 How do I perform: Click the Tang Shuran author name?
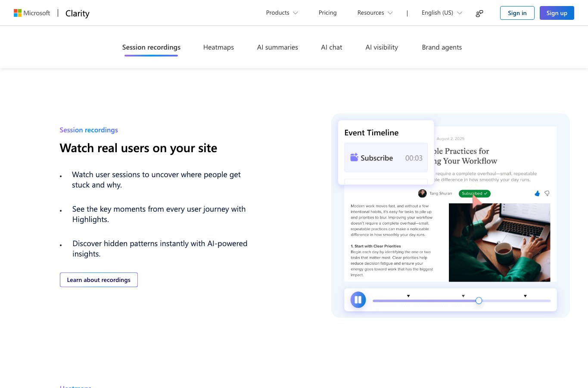click(441, 194)
